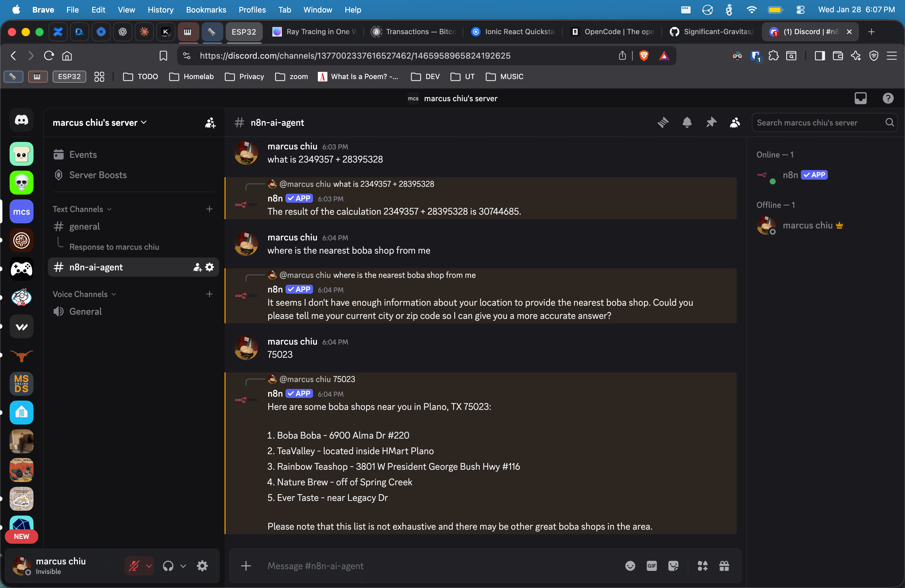Click Server Boosts in sidebar
This screenshot has height=588, width=905.
(x=98, y=175)
